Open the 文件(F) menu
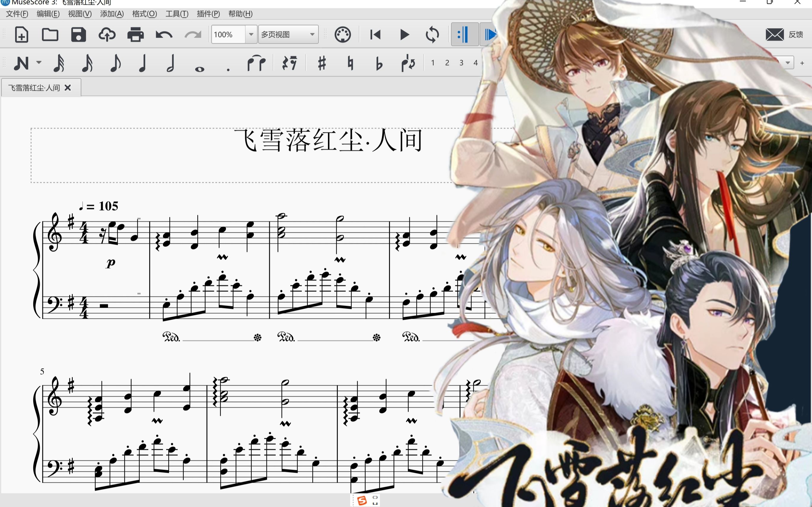This screenshot has height=507, width=812. [17, 14]
